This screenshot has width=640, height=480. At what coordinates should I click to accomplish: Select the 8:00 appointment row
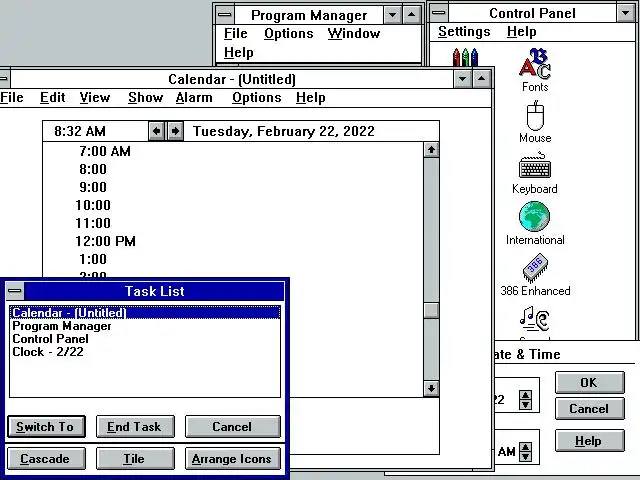[233, 169]
